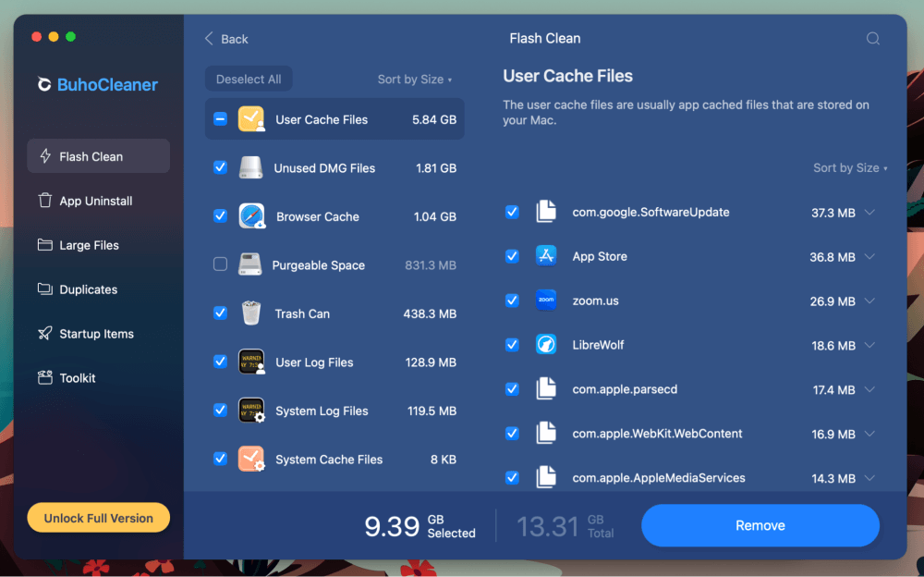Viewport: 924px width, 577px height.
Task: Click the Unused DMG Files disk icon
Action: [250, 168]
